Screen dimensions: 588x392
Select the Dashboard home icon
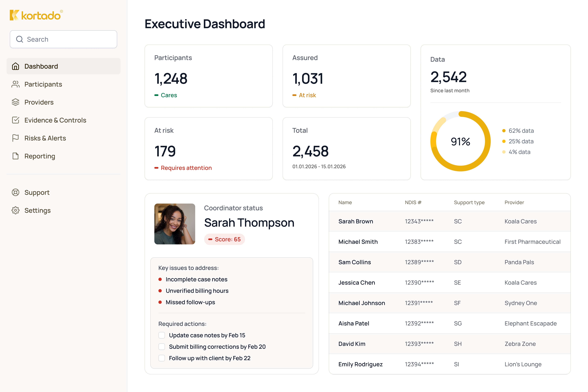click(x=16, y=66)
